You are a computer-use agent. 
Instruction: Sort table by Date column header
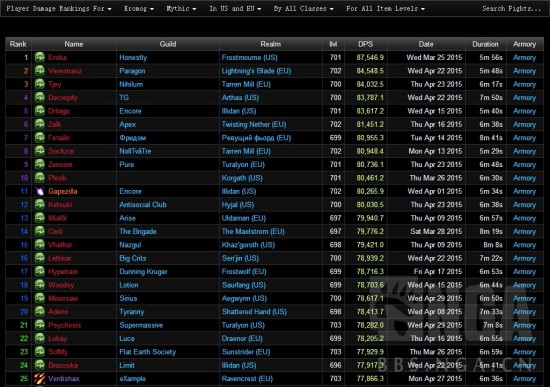point(426,44)
